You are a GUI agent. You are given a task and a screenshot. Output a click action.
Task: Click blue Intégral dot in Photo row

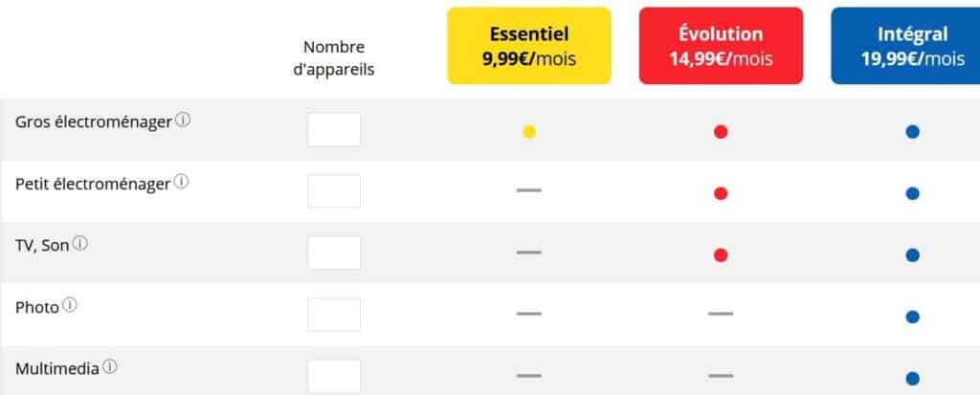pyautogui.click(x=912, y=317)
